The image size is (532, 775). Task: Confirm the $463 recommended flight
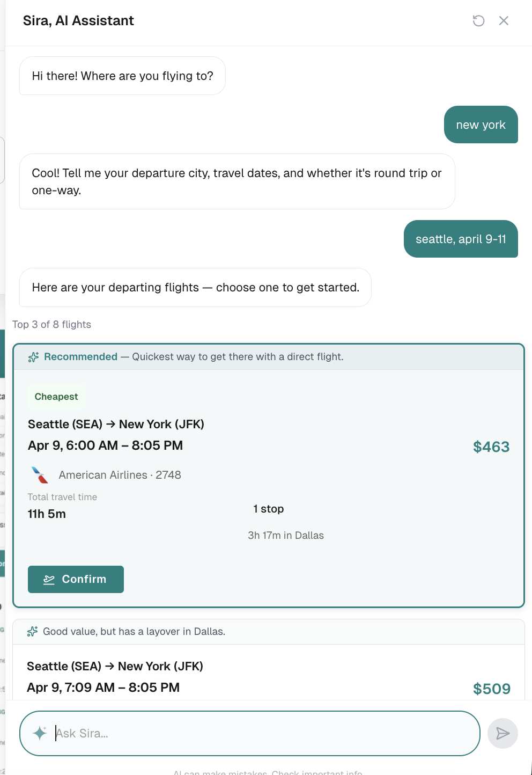(76, 579)
